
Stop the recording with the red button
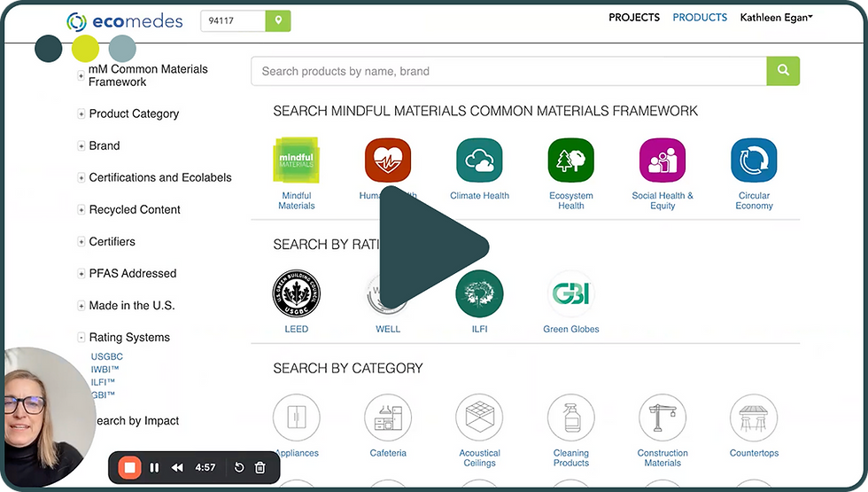pos(129,468)
